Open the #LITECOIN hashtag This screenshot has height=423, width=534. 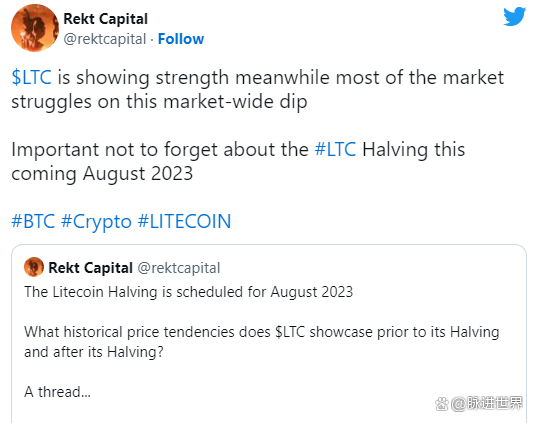184,221
